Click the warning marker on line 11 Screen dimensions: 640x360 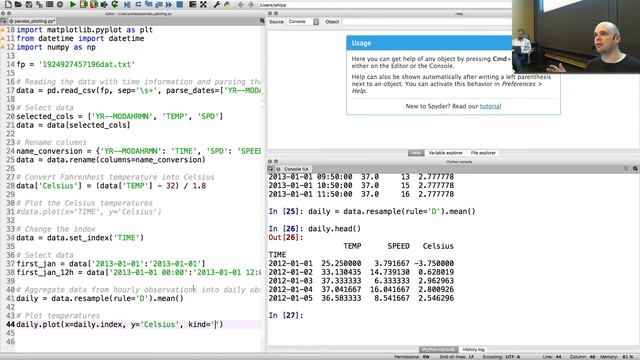click(x=2, y=38)
